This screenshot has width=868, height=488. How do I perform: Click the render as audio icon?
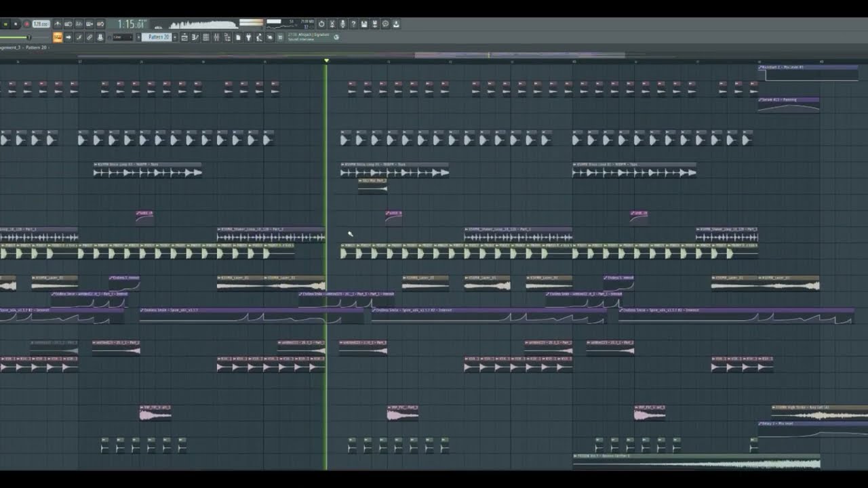coord(374,24)
